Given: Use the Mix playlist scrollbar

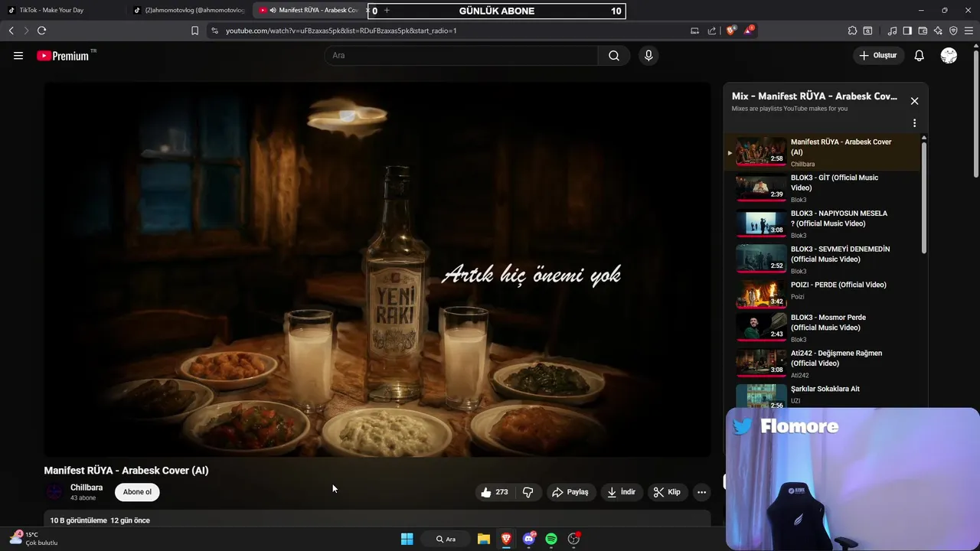Looking at the screenshot, I should point(924,197).
